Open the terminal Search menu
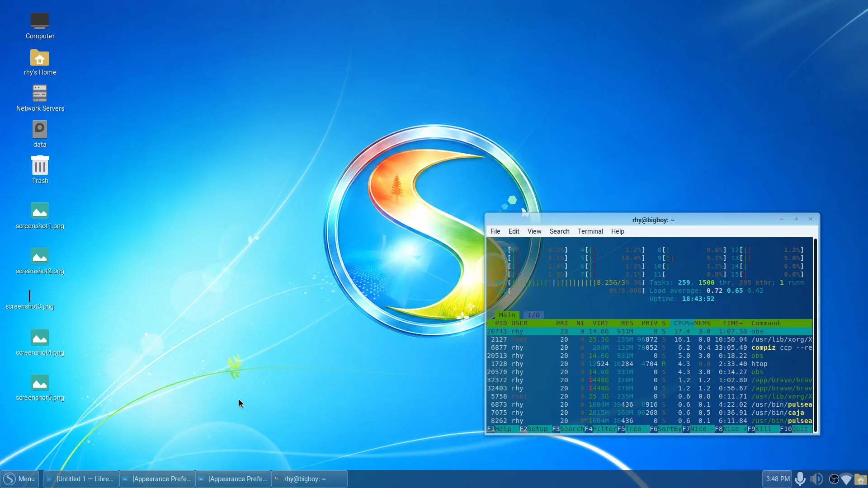This screenshot has height=488, width=868. click(x=559, y=231)
